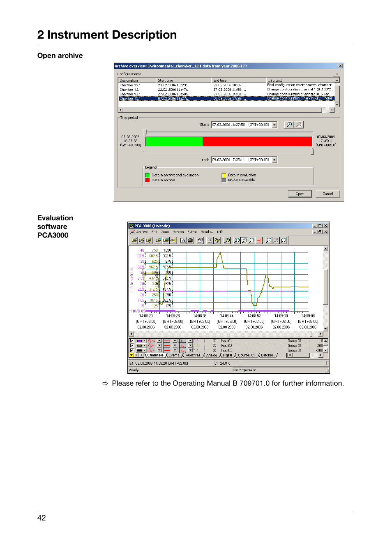
Task: Switch to the Events tab
Action: [174, 355]
